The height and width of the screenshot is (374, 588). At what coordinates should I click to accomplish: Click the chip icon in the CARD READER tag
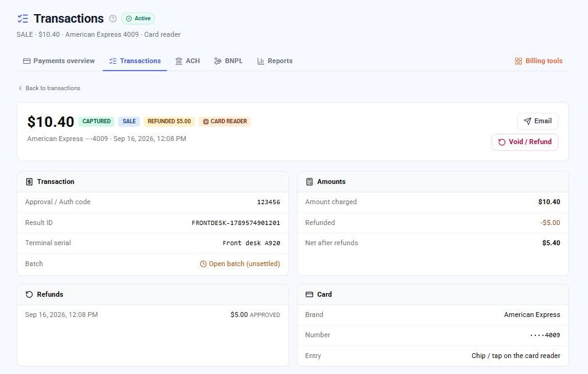[206, 121]
